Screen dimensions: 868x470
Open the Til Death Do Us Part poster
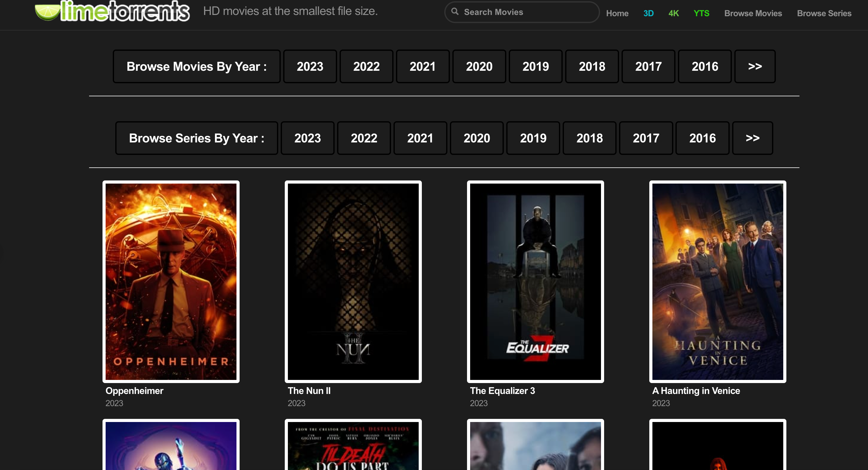(353, 445)
